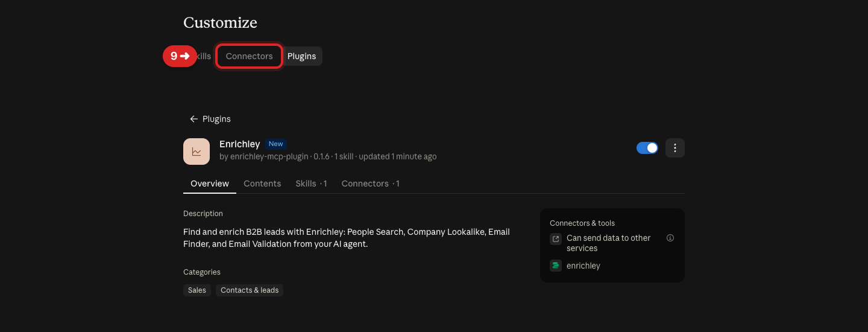
Task: Click the back arrow icon beside Plugins
Action: point(193,119)
